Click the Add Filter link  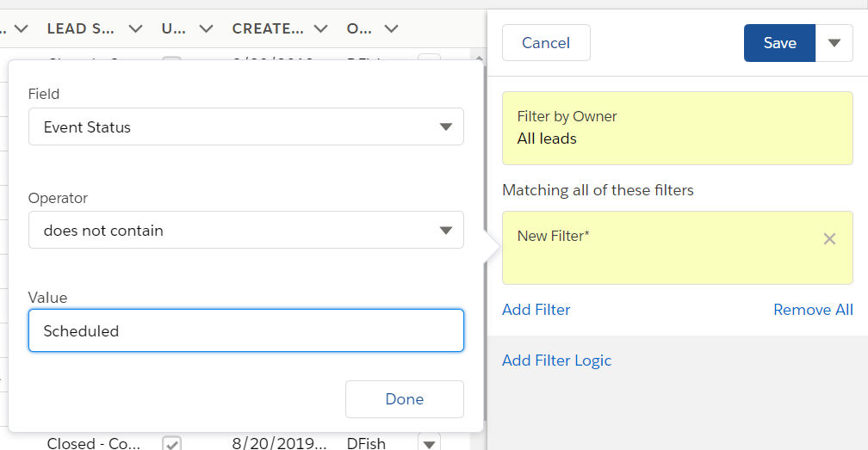(536, 310)
